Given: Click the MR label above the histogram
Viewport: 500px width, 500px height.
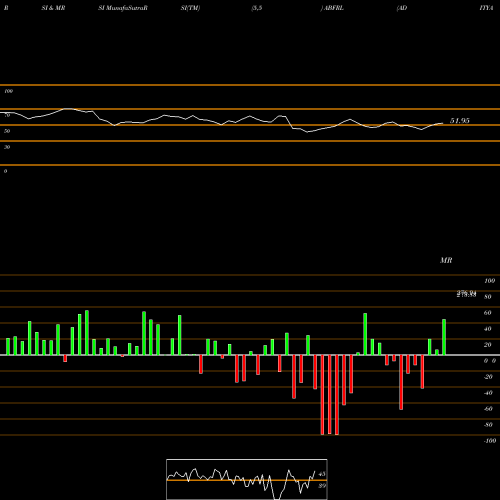Looking at the screenshot, I should 446,260.
